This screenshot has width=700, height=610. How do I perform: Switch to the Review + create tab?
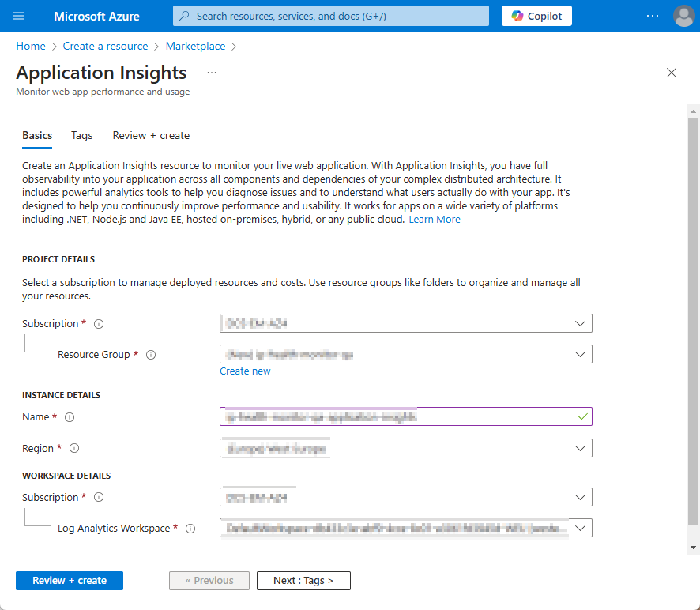tap(151, 135)
